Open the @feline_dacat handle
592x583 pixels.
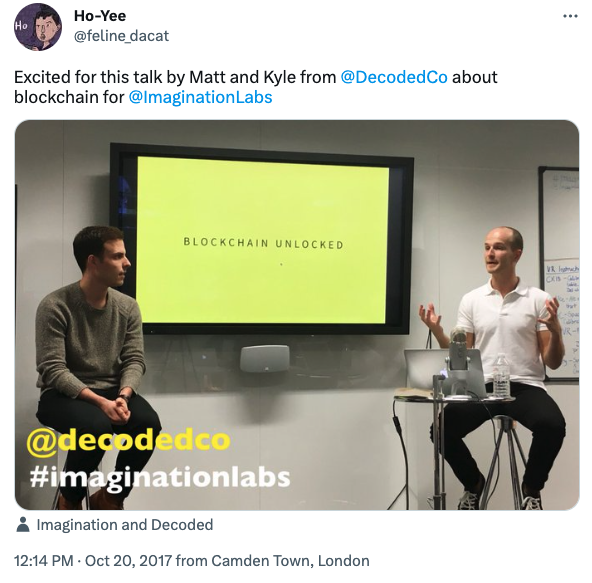pyautogui.click(x=121, y=36)
